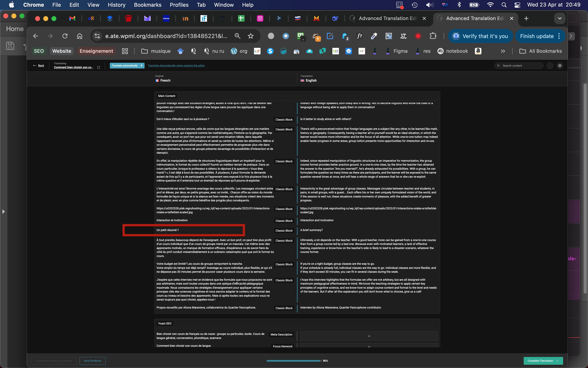Click the save icon in background window
This screenshot has height=368, width=588.
10,46
